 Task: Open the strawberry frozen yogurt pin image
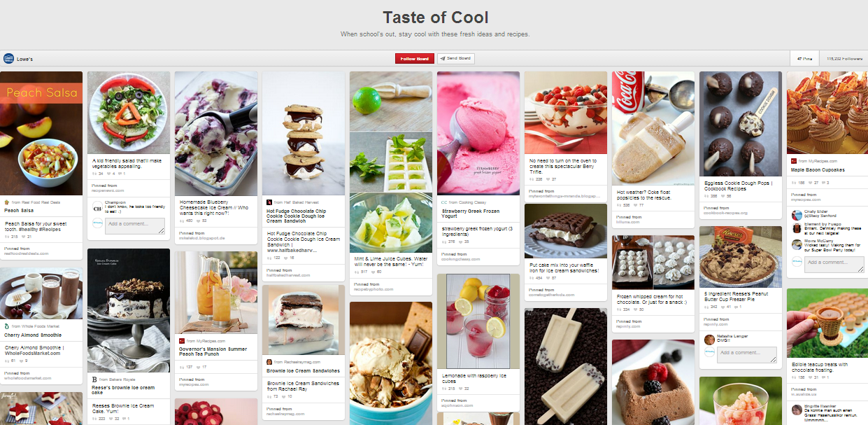pos(478,133)
